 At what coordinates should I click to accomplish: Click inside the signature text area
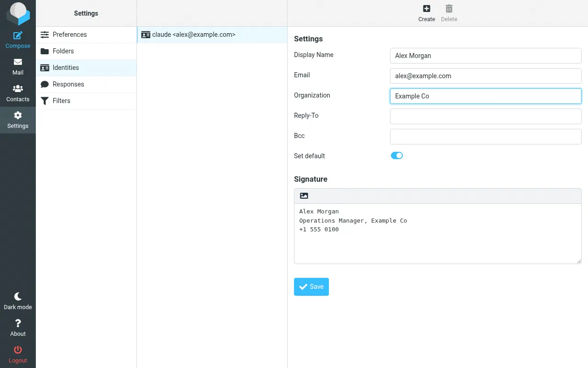[x=438, y=234]
